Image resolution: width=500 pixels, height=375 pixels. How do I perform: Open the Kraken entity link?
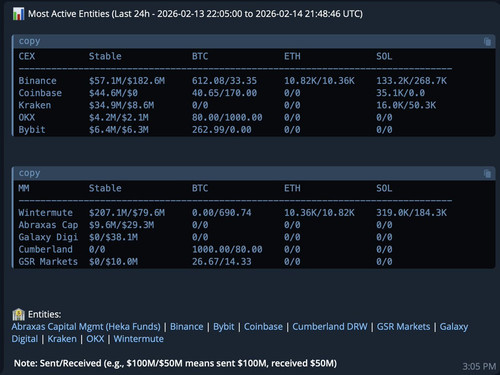[62, 339]
